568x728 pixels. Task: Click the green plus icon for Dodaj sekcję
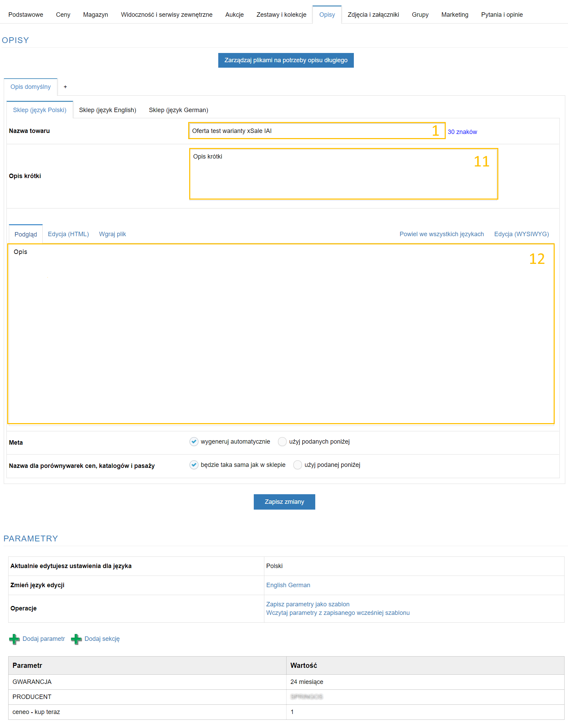pyautogui.click(x=76, y=639)
